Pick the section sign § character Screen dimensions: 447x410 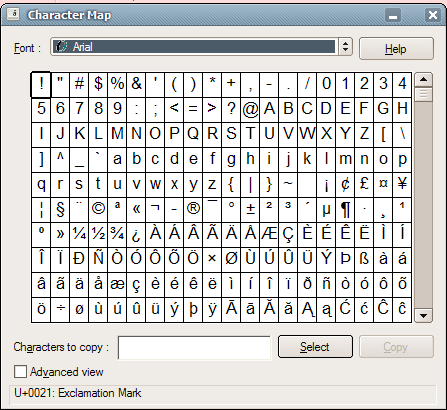[x=60, y=210]
